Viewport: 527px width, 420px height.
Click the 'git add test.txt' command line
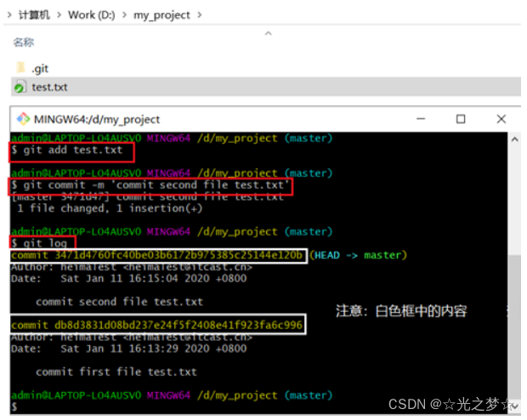point(67,150)
